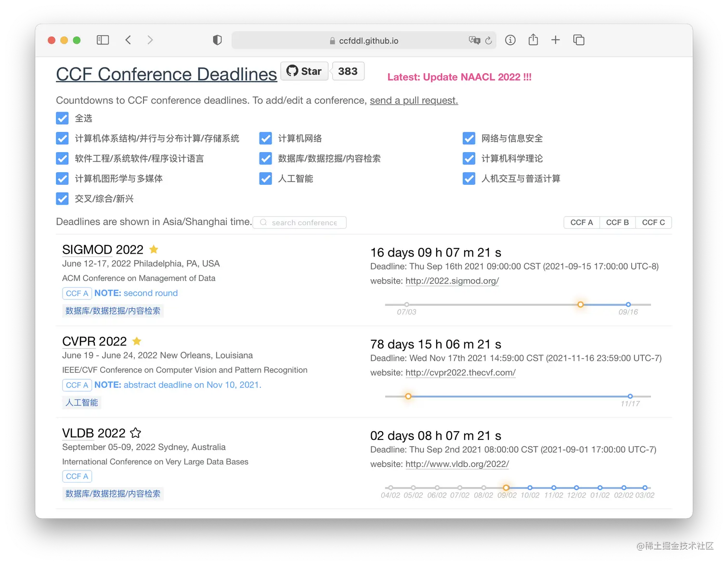Click the magnifier icon in search conference box

(x=263, y=222)
